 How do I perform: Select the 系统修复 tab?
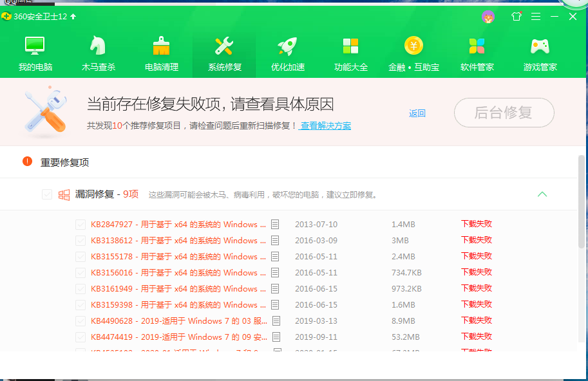coord(224,54)
